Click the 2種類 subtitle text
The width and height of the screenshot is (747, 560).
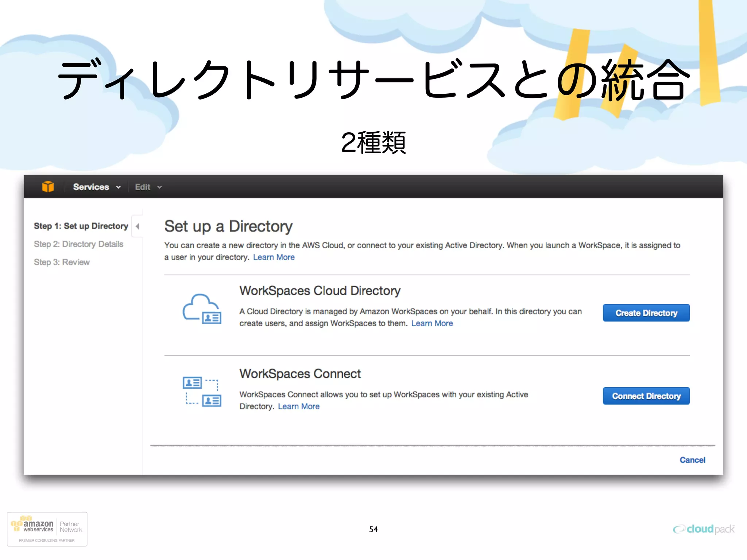pyautogui.click(x=373, y=143)
